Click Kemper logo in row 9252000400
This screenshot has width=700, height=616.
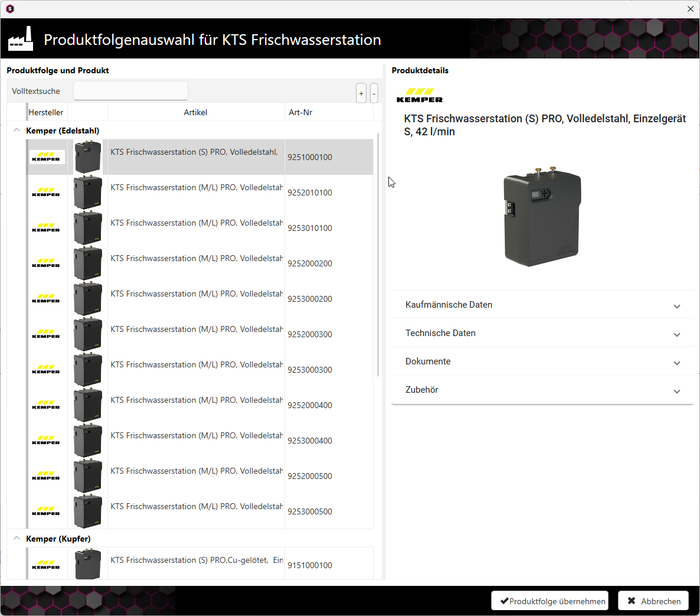[46, 405]
